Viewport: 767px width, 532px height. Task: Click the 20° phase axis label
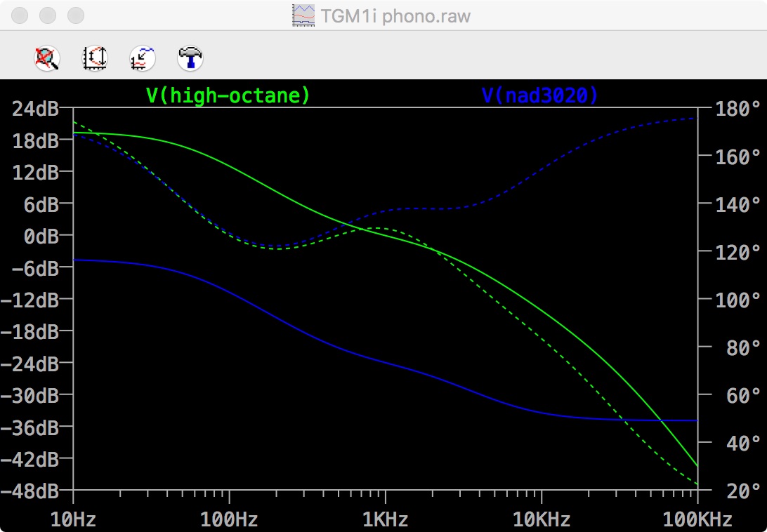[x=744, y=491]
